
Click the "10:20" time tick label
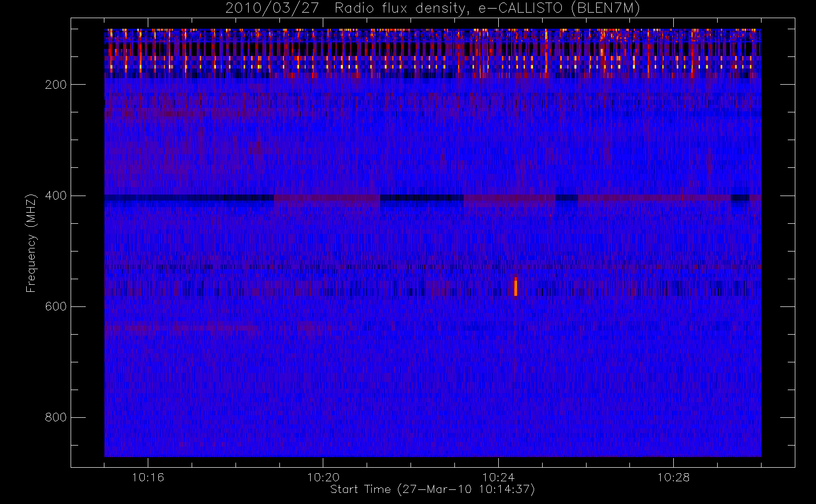coord(323,477)
